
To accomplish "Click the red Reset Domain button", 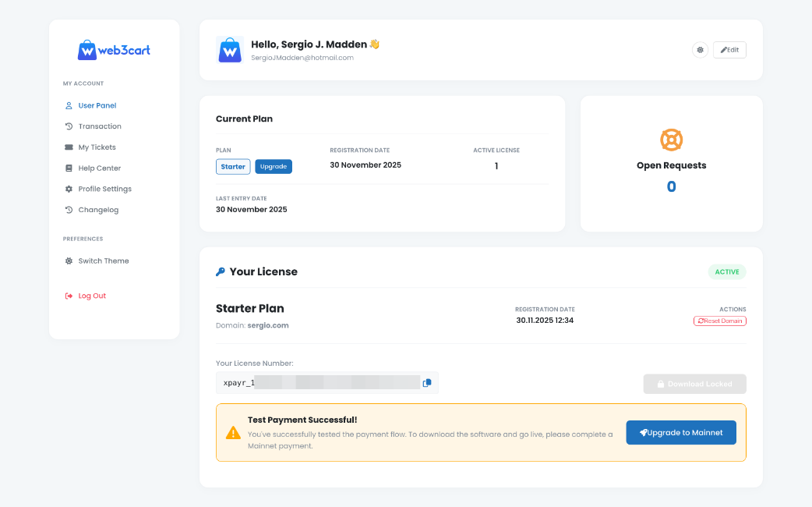I will 719,321.
